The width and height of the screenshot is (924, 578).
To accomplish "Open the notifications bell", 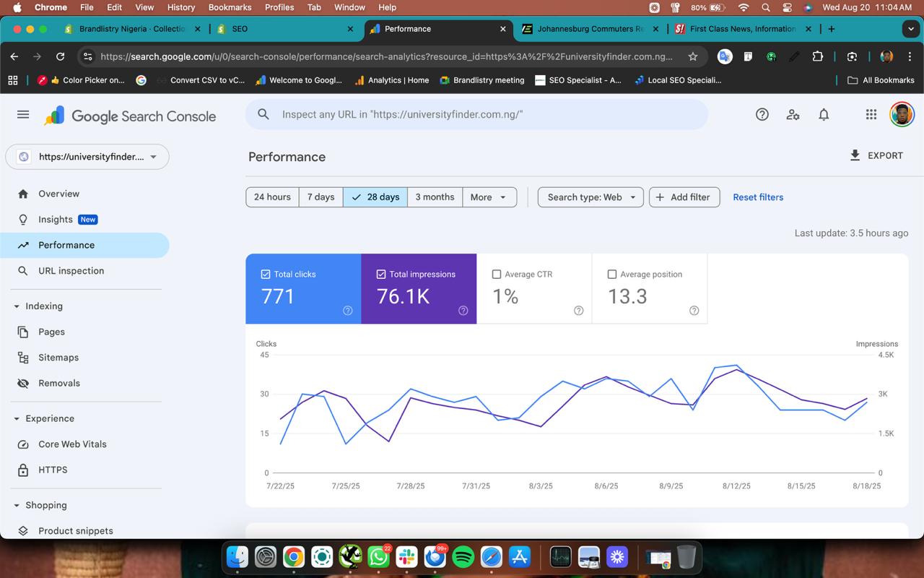I will point(824,115).
